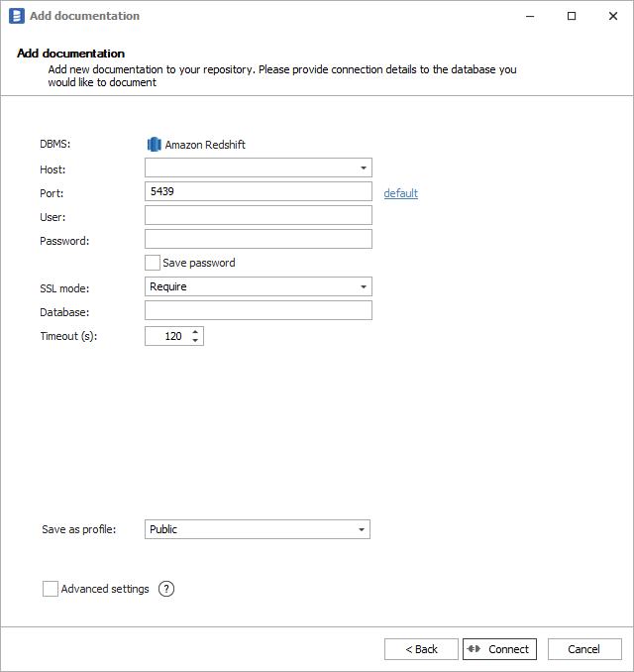
Task: Click into the User input field
Action: pos(259,215)
